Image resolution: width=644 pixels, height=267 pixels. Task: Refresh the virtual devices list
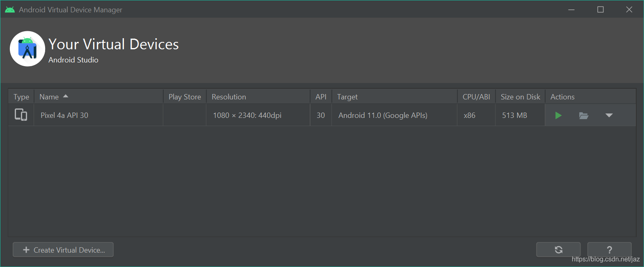point(558,250)
